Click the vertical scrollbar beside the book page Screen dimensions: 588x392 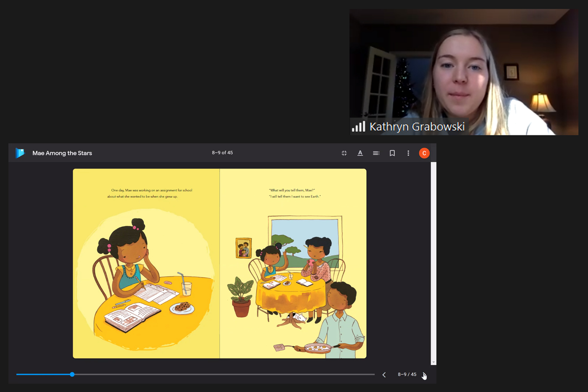click(x=434, y=264)
